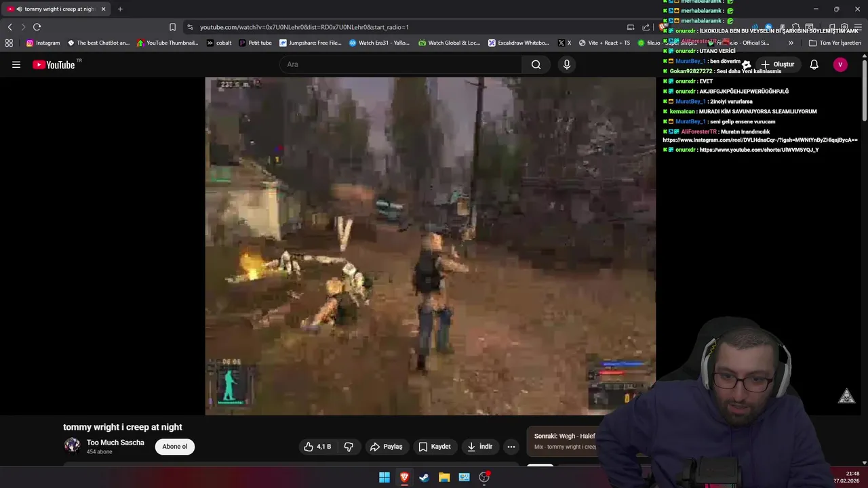Share page icon in the address bar
Image resolution: width=868 pixels, height=488 pixels.
646,27
